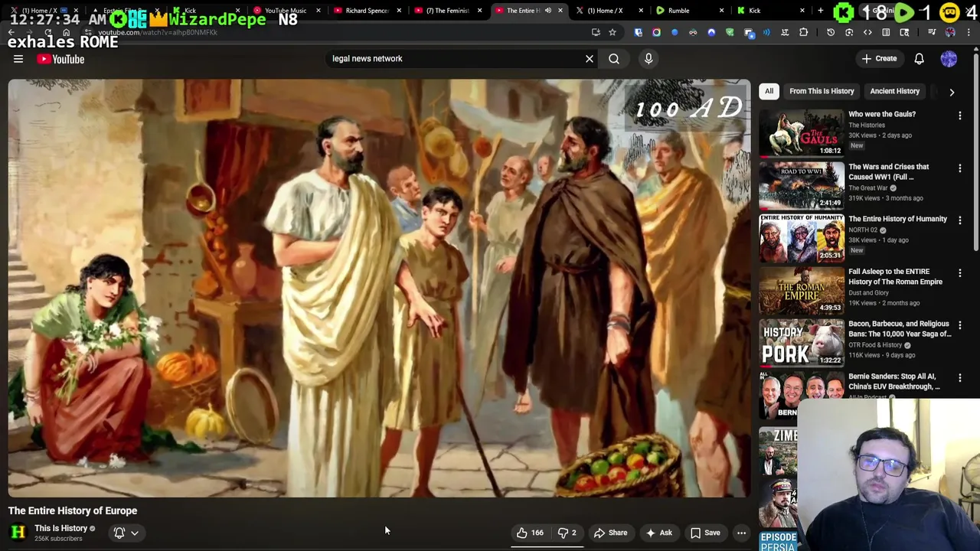
Task: Switch to the Richard Spencer tab
Action: point(367,11)
